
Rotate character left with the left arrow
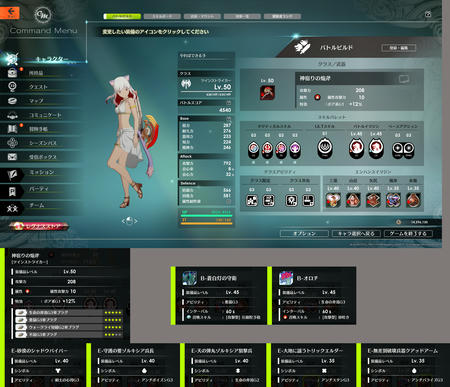point(123,221)
